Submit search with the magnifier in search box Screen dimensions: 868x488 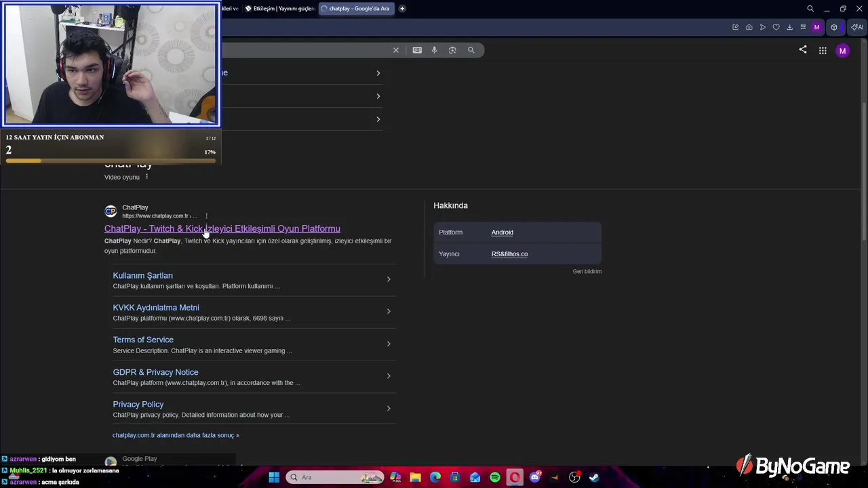click(471, 50)
